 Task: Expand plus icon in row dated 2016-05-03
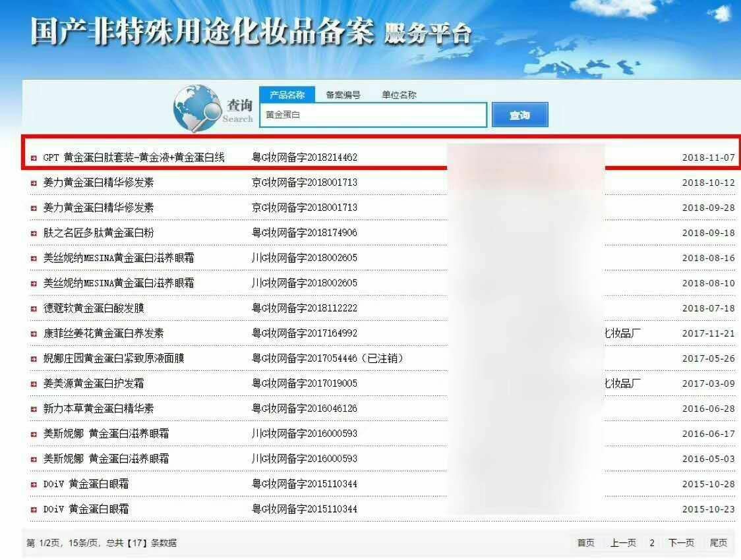[x=34, y=459]
